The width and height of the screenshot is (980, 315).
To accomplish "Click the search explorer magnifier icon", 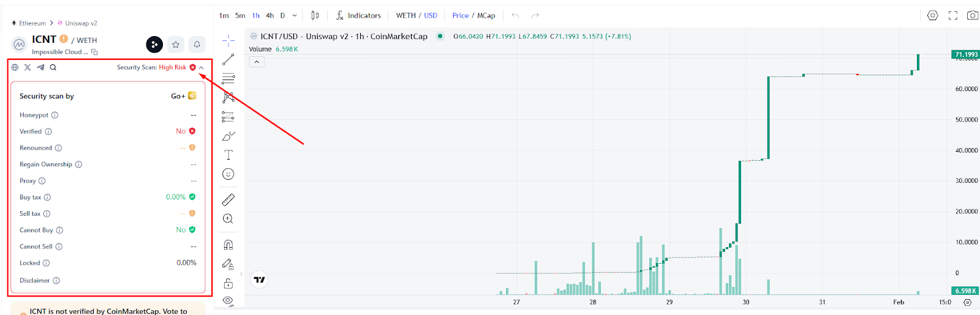I will point(53,67).
